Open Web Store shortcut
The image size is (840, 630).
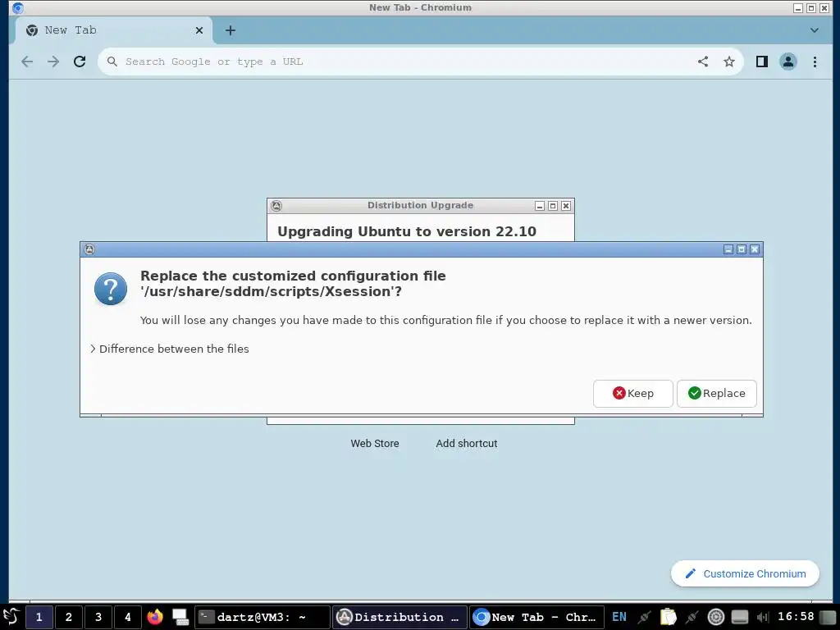pyautogui.click(x=375, y=444)
